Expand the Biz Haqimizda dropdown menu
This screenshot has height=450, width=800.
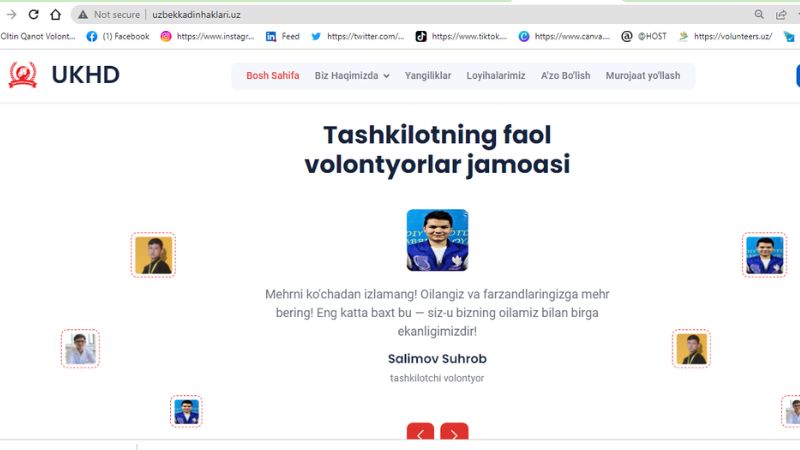352,76
